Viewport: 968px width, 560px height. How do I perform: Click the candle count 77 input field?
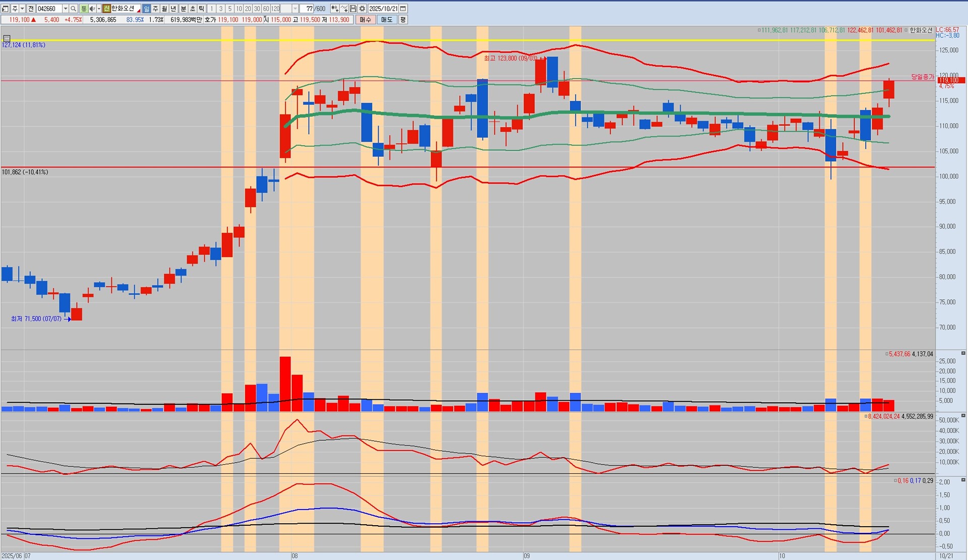tap(307, 9)
